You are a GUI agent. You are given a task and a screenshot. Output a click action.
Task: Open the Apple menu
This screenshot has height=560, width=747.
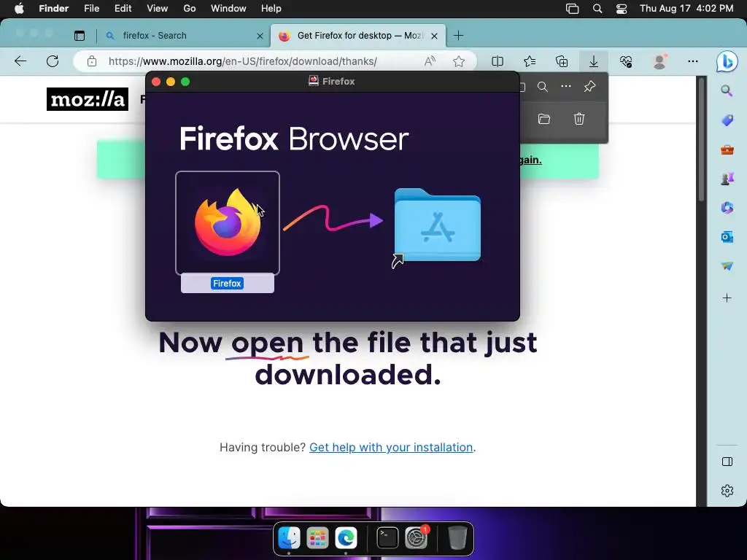(x=19, y=9)
